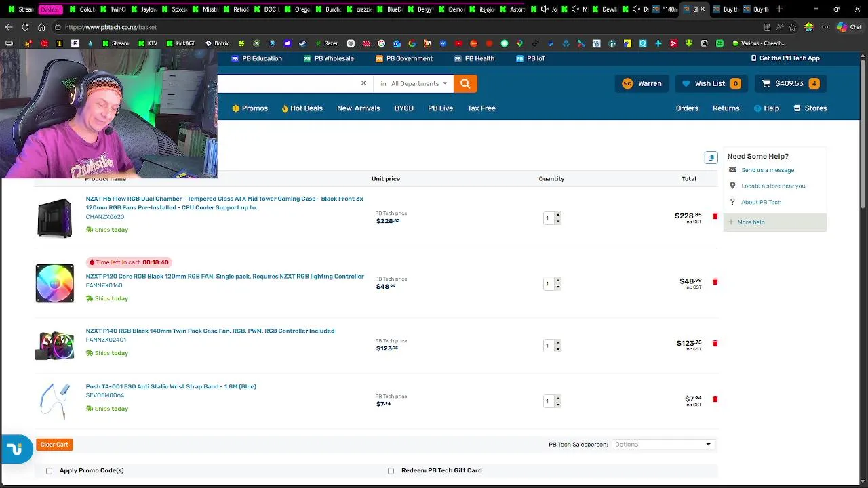This screenshot has height=488, width=868.
Task: Click the copy cart icon above Total
Action: pyautogui.click(x=711, y=157)
